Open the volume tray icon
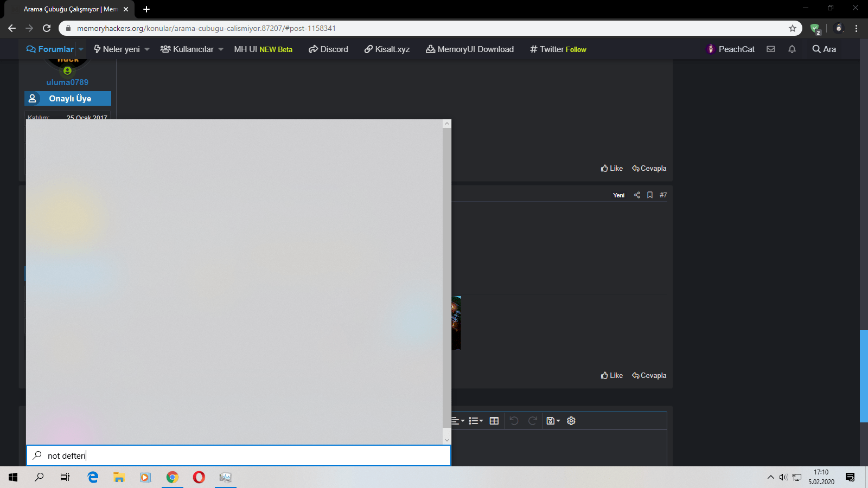The height and width of the screenshot is (488, 868). [783, 477]
